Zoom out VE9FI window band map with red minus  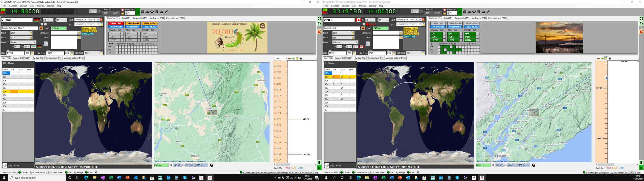pos(598,58)
